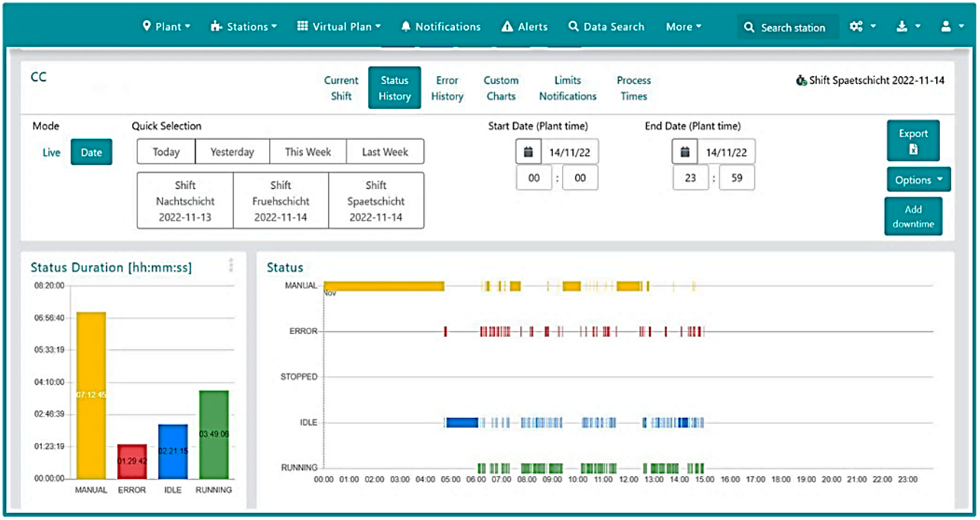Image resolution: width=980 pixels, height=520 pixels.
Task: Click the Start Date calendar icon
Action: (x=528, y=152)
